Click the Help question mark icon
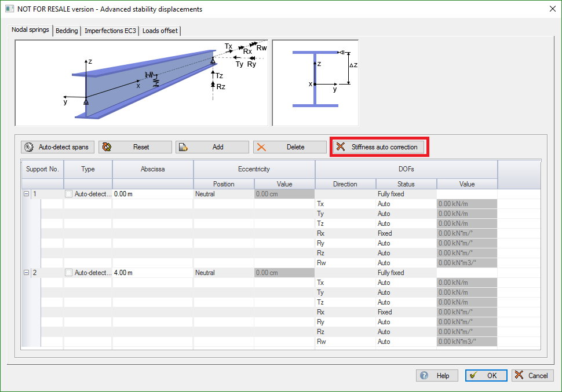The image size is (562, 392). click(x=425, y=375)
